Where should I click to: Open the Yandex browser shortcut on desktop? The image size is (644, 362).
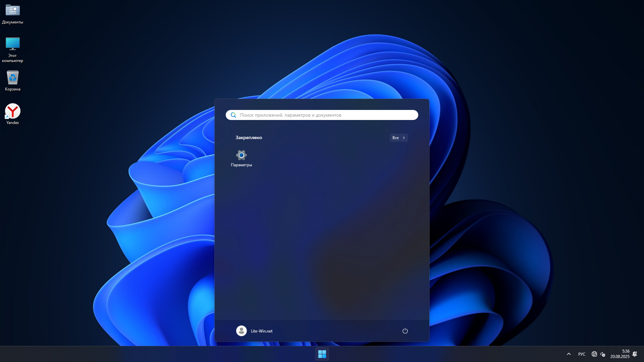click(13, 111)
